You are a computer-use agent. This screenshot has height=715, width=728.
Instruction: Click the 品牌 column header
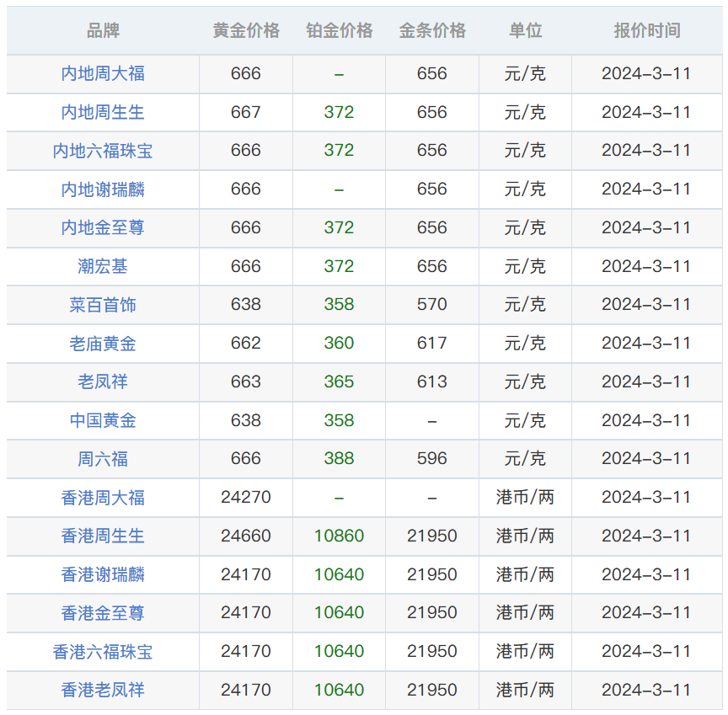103,30
